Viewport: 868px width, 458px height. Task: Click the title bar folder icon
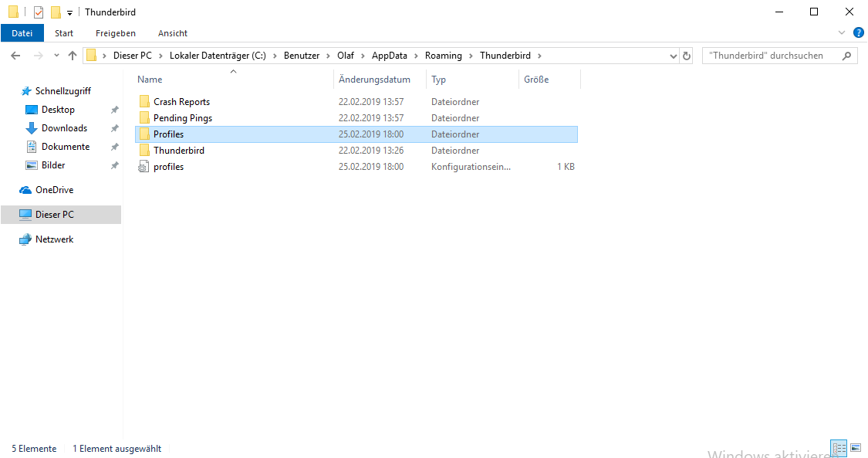click(x=13, y=12)
